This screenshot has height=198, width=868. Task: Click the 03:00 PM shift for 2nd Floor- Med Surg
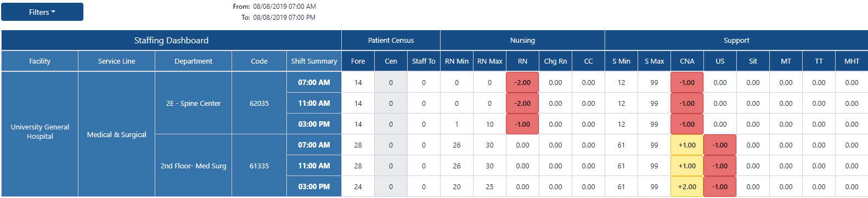pos(314,186)
